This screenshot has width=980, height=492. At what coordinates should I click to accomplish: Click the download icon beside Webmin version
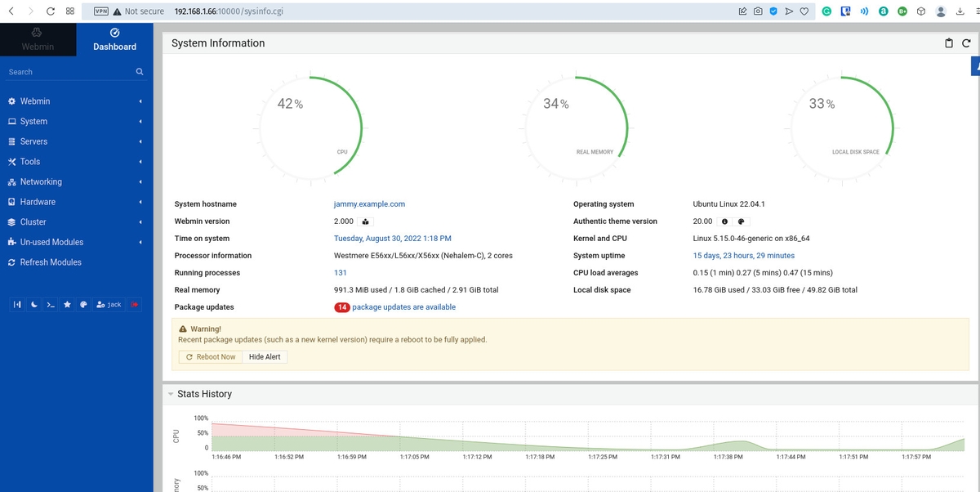[365, 221]
